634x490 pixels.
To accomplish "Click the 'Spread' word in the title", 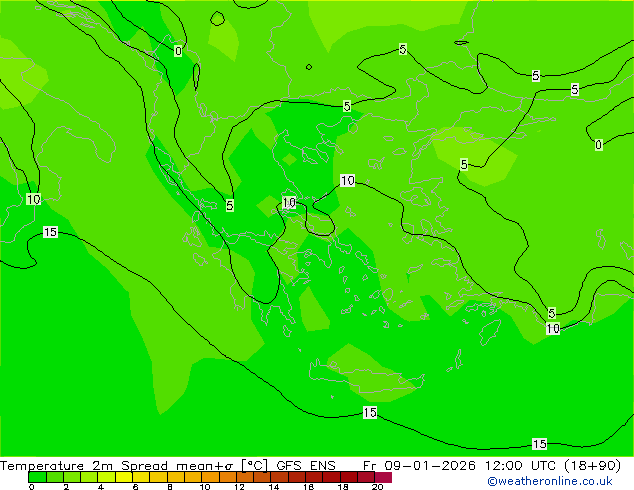I will 144,466.
